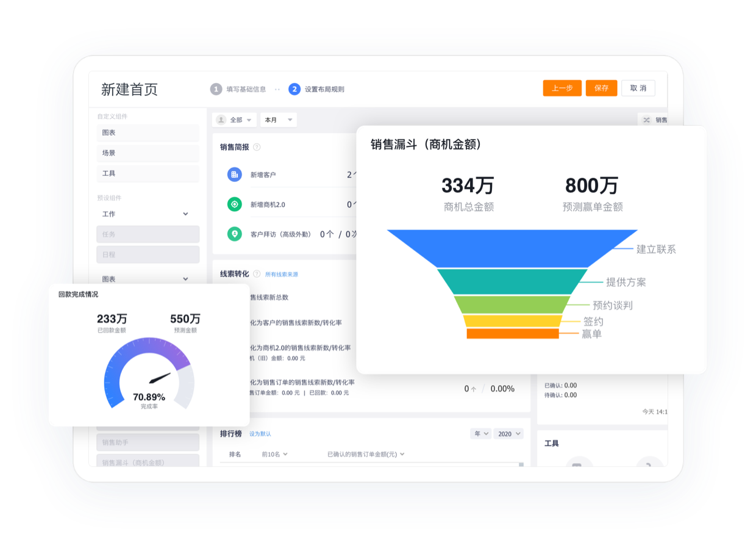Click the switch icon next to 销售

click(x=647, y=120)
